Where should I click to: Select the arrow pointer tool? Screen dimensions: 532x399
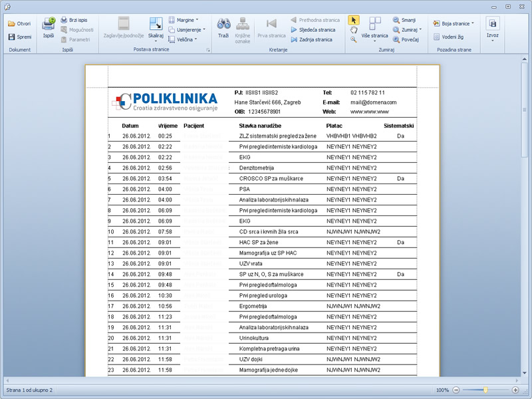(354, 21)
